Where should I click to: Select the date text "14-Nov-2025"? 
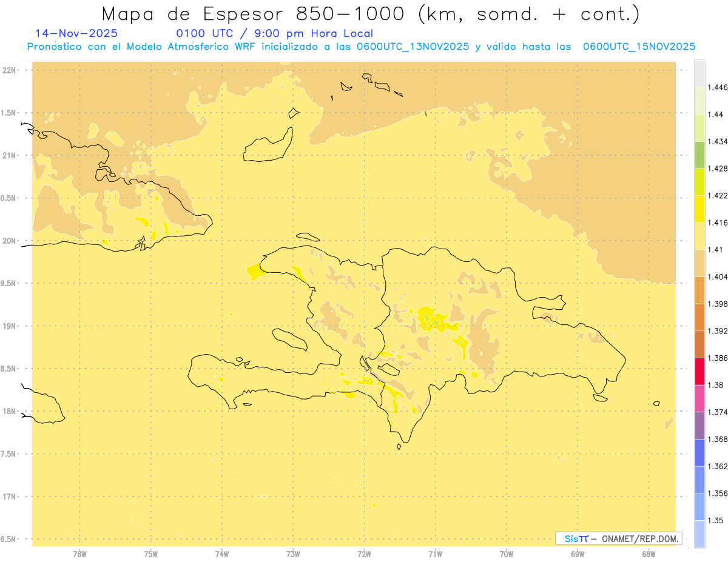(76, 34)
